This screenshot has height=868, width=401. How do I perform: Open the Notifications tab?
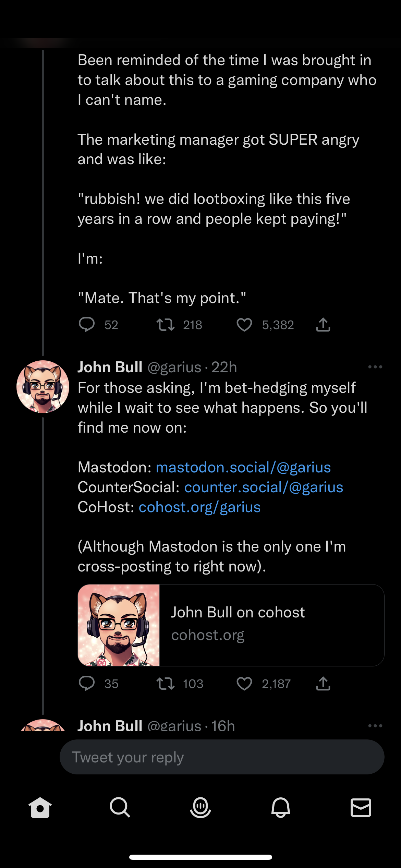[x=281, y=807]
